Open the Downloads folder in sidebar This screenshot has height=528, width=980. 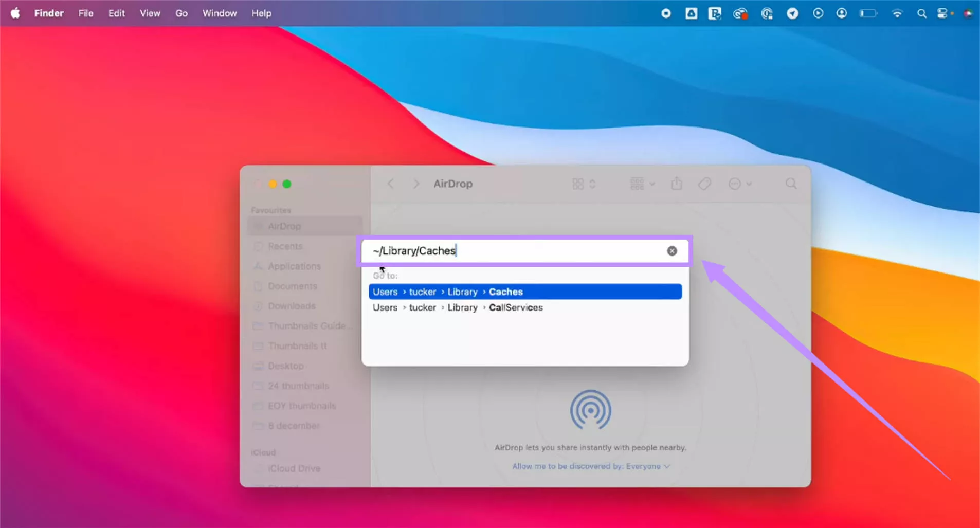[292, 306]
